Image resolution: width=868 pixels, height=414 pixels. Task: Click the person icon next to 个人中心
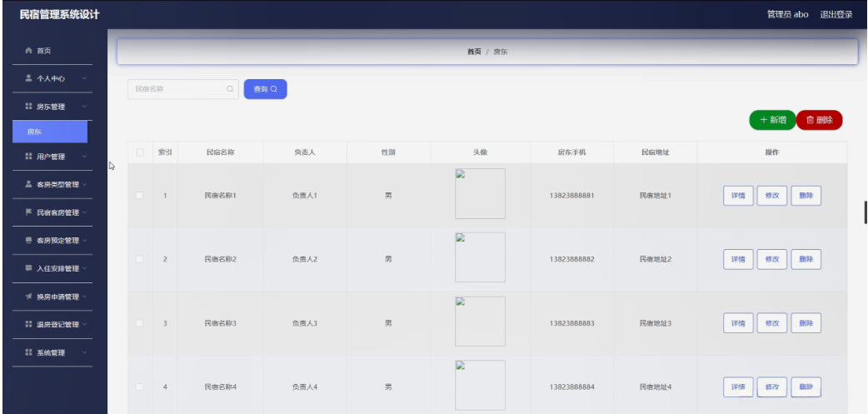(29, 78)
